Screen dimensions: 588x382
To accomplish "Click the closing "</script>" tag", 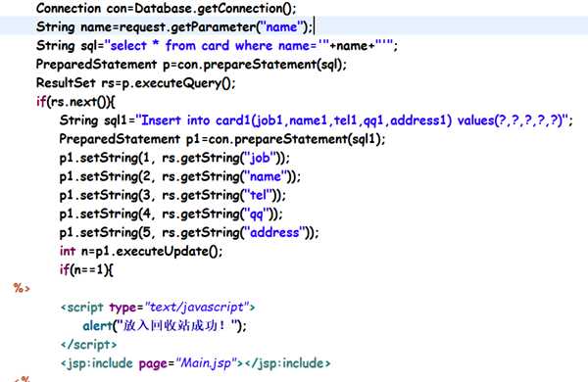I will point(89,345).
